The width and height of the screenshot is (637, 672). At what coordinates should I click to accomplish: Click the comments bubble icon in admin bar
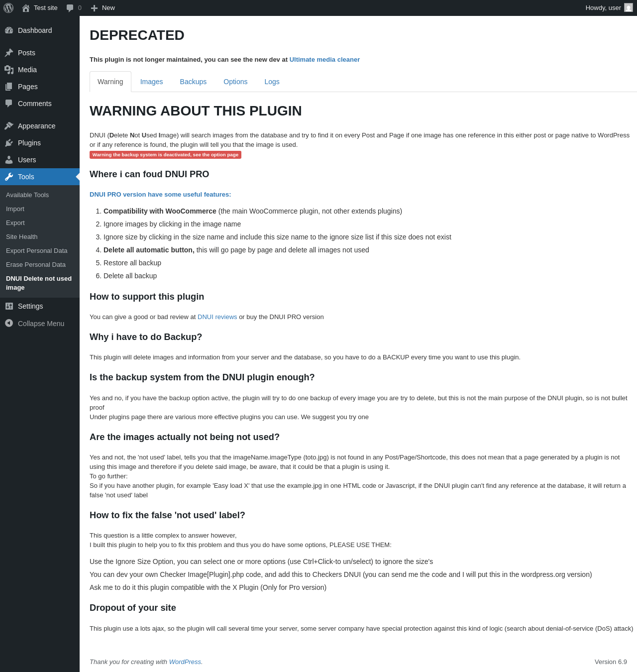tap(70, 8)
